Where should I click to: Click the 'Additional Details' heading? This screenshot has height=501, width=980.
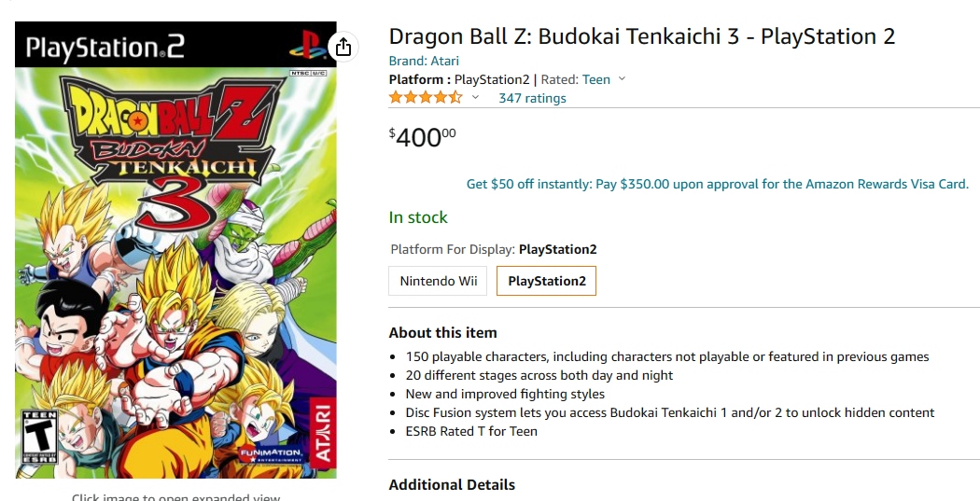coord(452,484)
